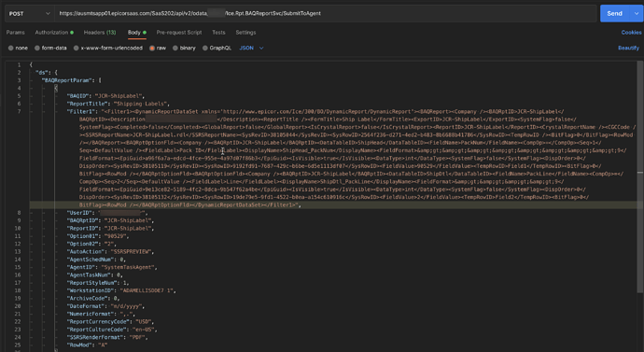
Task: Click the "BAQID" line in editor
Action: 105,96
